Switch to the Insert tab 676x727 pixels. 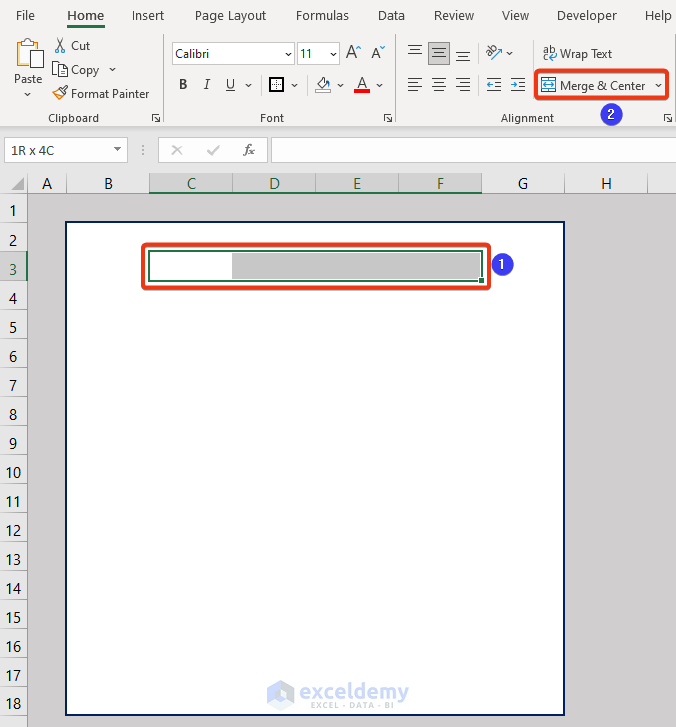(x=147, y=16)
